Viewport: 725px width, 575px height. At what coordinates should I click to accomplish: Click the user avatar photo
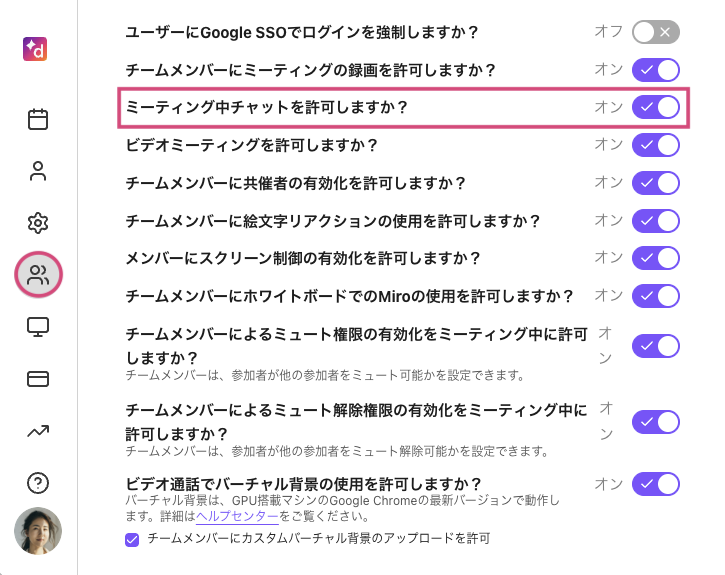(38, 531)
